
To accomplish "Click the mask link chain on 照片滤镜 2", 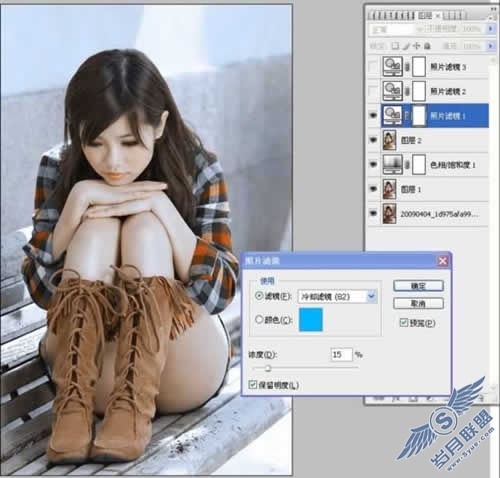I will pyautogui.click(x=407, y=91).
